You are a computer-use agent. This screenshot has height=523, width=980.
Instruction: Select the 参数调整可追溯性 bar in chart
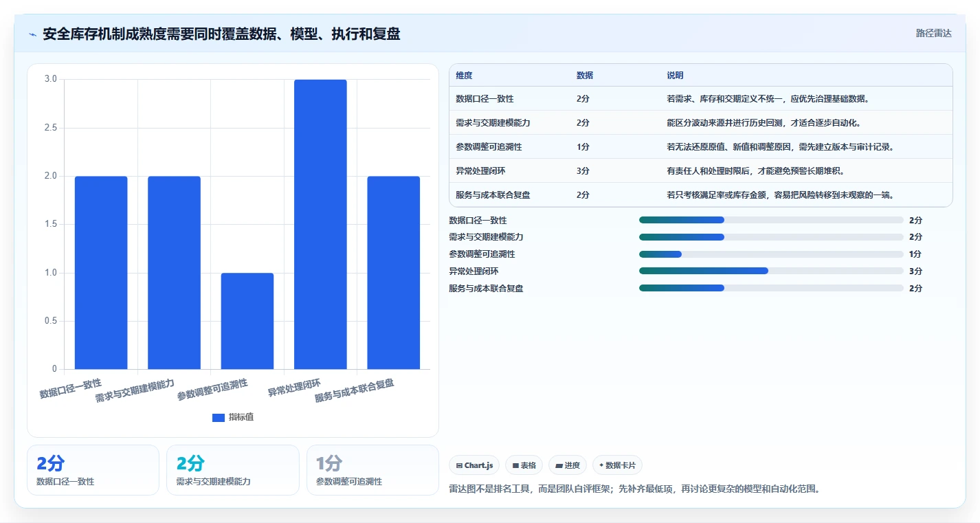pyautogui.click(x=247, y=321)
